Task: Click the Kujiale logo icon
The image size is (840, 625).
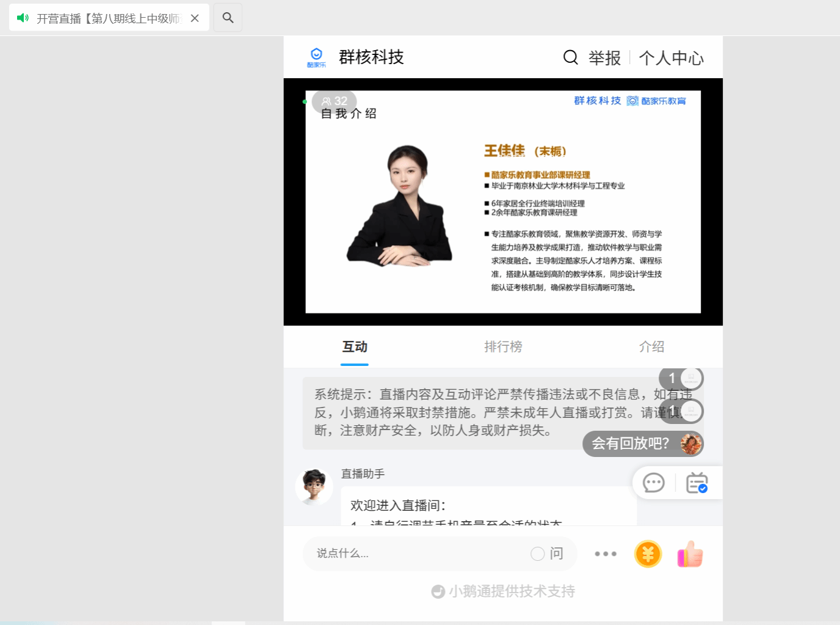Action: 316,57
